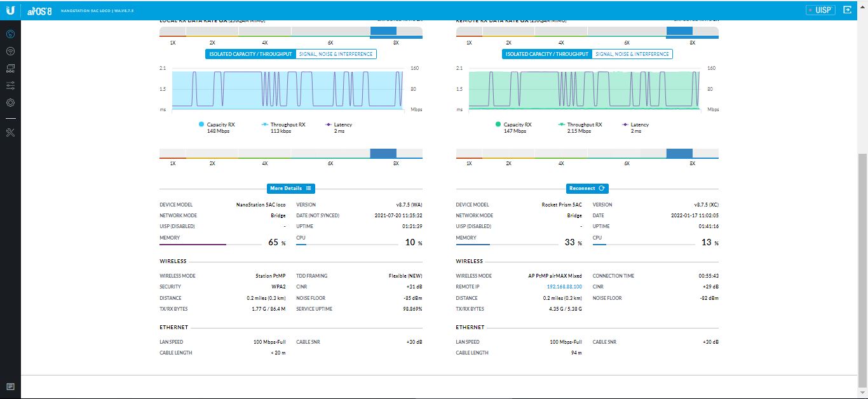868x399 pixels.
Task: Click TX/RX bytes 1.77 G / 86.4 M
Action: (269, 309)
